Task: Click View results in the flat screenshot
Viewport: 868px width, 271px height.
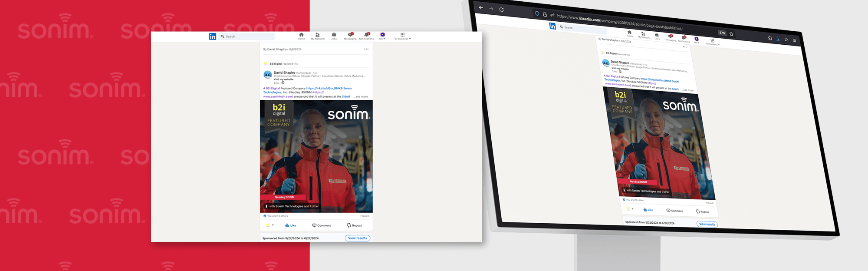Action: tap(358, 238)
